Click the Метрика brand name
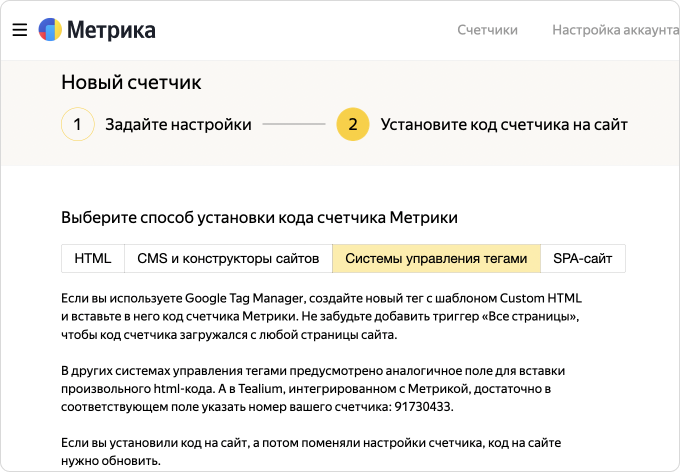The height and width of the screenshot is (472, 680). tap(111, 30)
